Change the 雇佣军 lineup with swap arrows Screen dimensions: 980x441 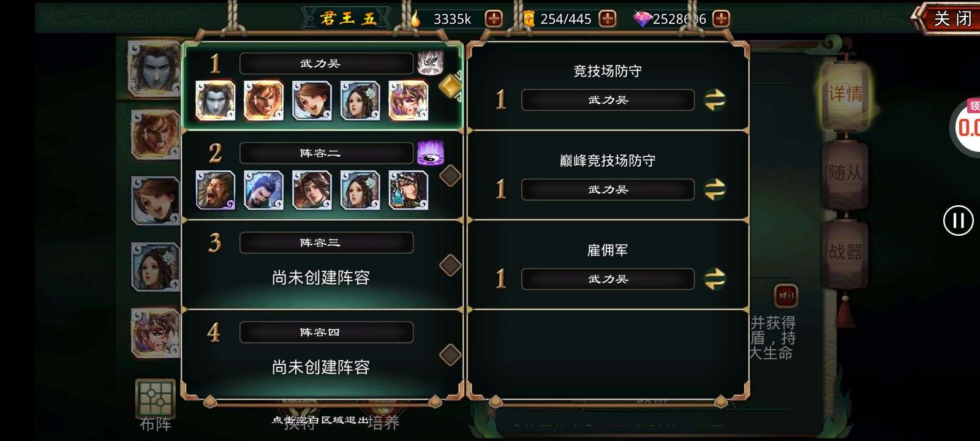point(714,279)
